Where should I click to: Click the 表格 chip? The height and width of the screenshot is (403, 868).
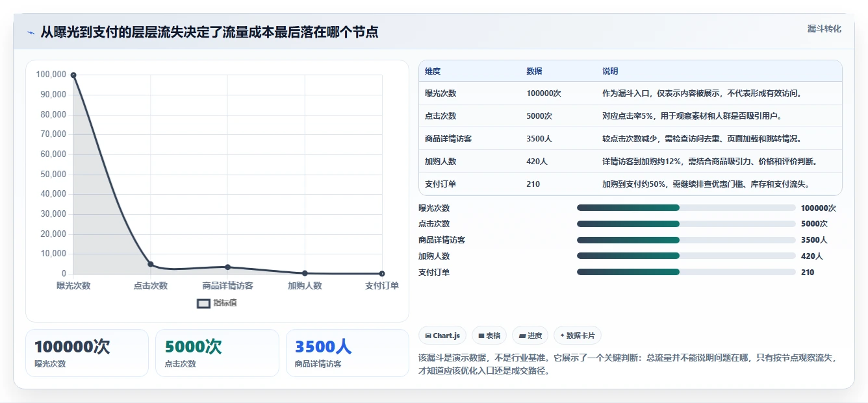pyautogui.click(x=489, y=336)
